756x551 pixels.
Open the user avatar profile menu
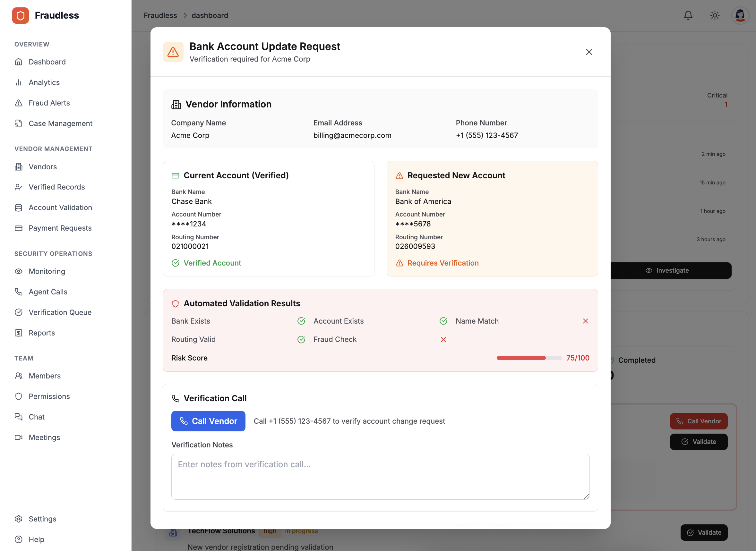point(740,15)
